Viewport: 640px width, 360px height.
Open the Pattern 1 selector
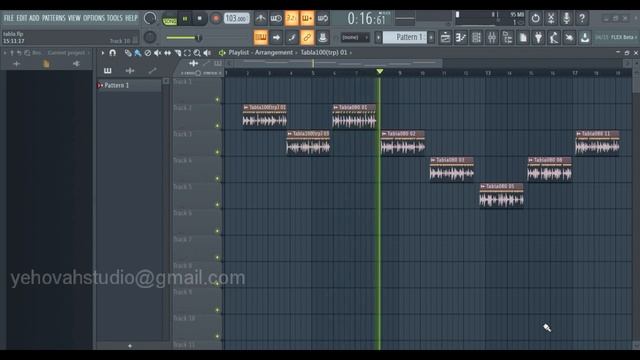(x=405, y=38)
